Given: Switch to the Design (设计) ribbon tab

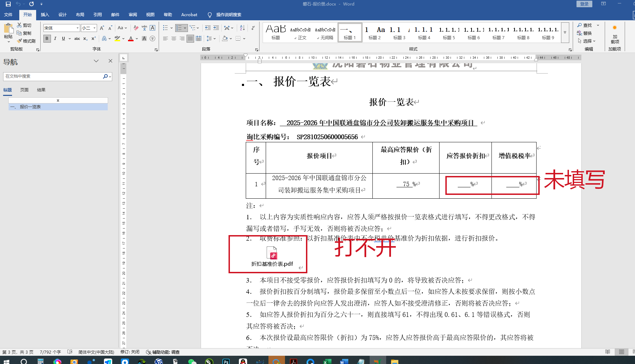Looking at the screenshot, I should click(63, 14).
